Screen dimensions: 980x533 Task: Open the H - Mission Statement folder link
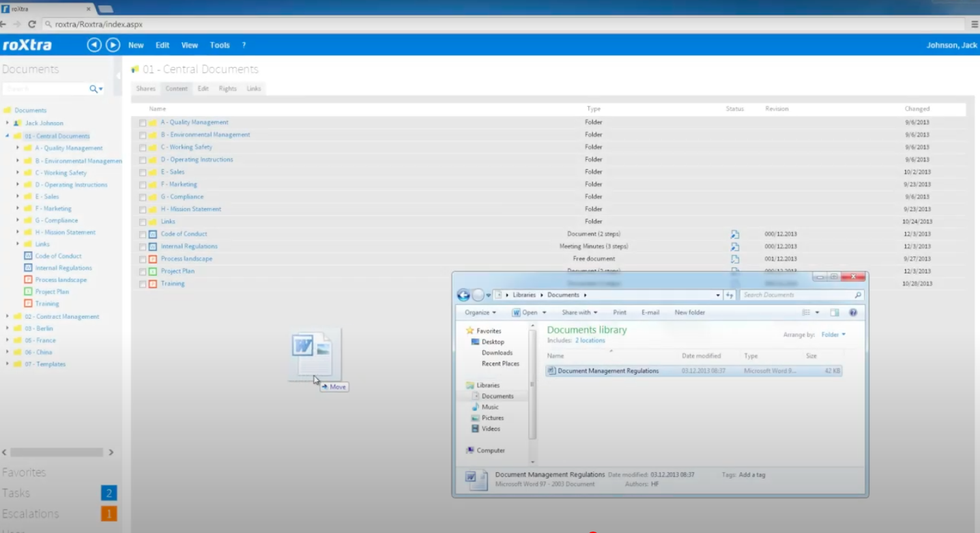191,210
